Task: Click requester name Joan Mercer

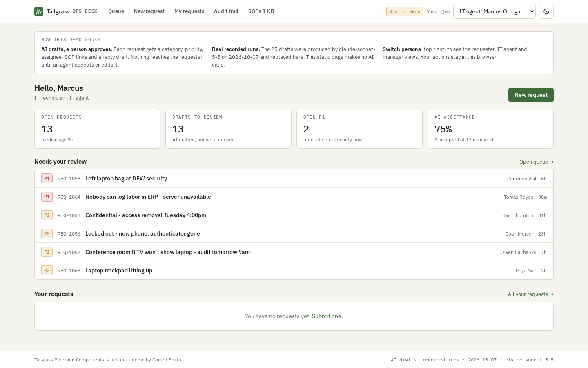Action: click(519, 234)
